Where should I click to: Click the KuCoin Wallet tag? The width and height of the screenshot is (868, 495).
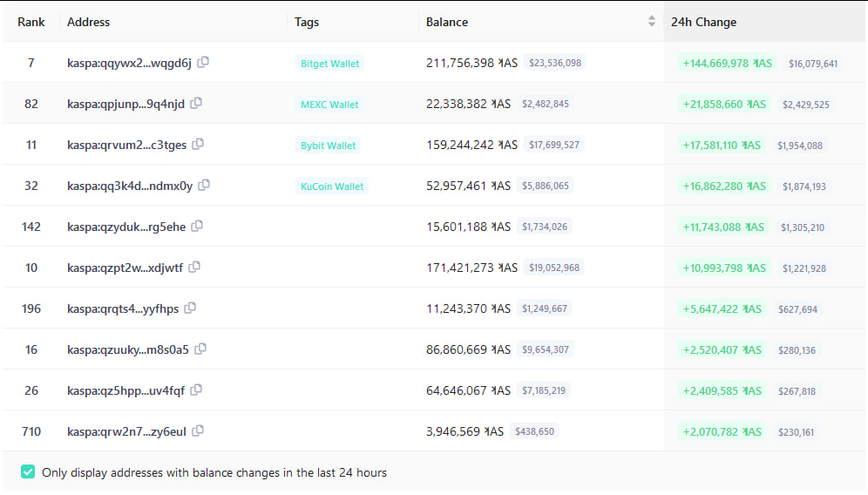pyautogui.click(x=332, y=186)
